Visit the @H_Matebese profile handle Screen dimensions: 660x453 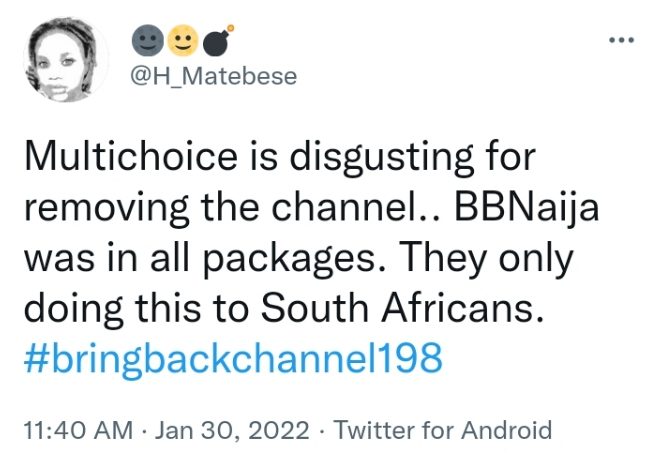[214, 77]
